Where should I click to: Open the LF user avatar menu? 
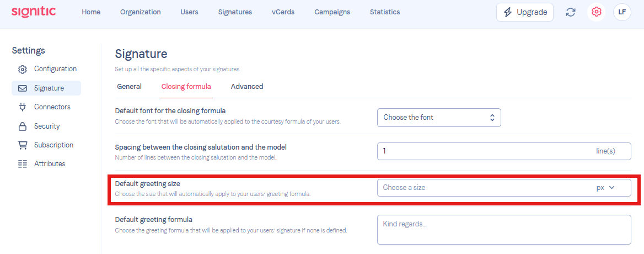point(622,12)
